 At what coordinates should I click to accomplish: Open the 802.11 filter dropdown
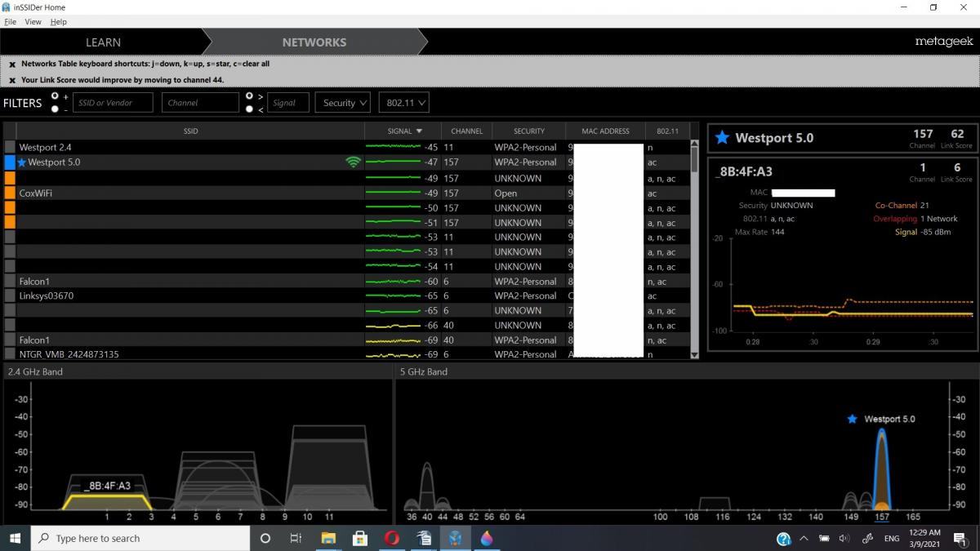click(403, 103)
